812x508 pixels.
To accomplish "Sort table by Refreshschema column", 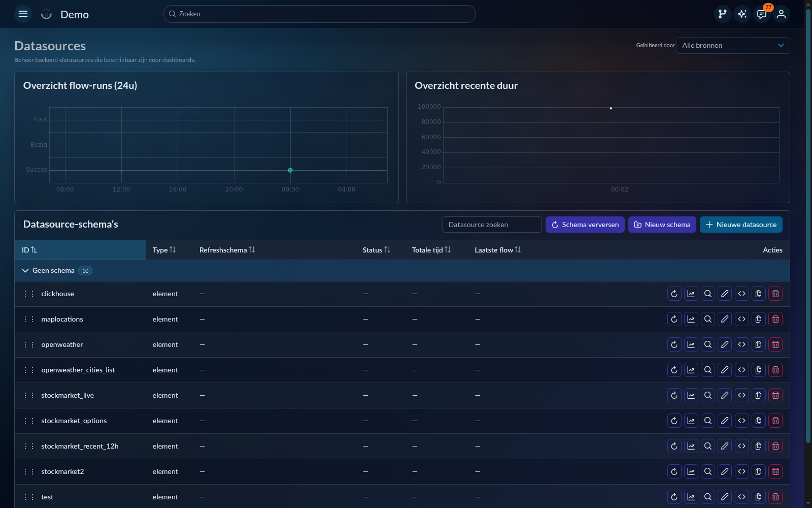I will click(227, 250).
